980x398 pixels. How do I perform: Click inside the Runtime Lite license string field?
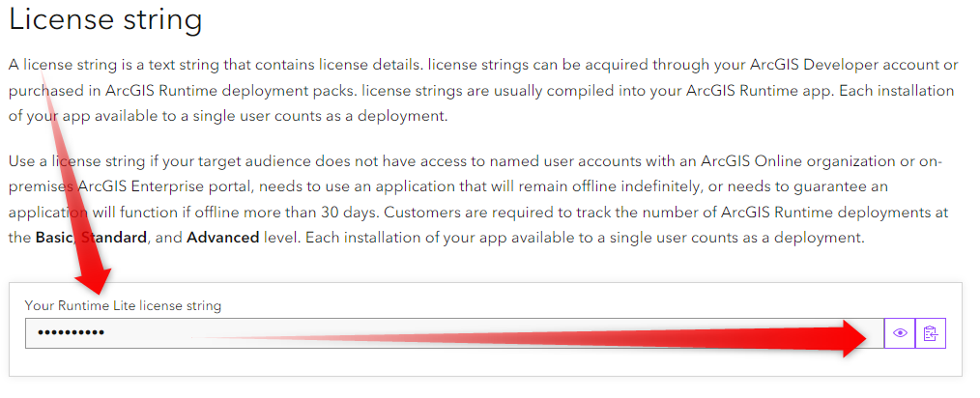[x=454, y=333]
